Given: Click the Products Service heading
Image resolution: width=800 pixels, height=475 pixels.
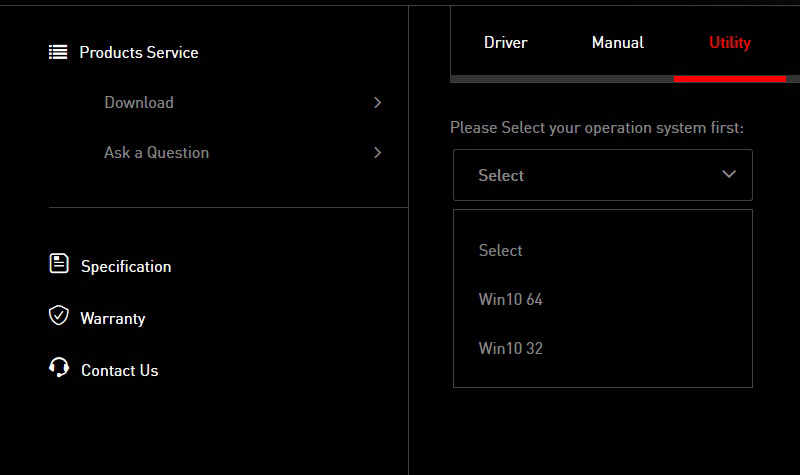Looking at the screenshot, I should [x=139, y=52].
